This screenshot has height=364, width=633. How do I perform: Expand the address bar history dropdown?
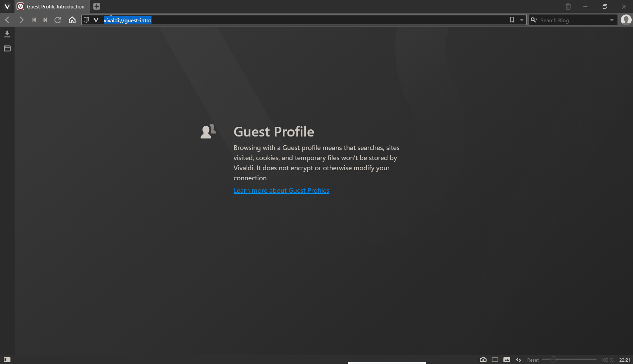point(522,20)
